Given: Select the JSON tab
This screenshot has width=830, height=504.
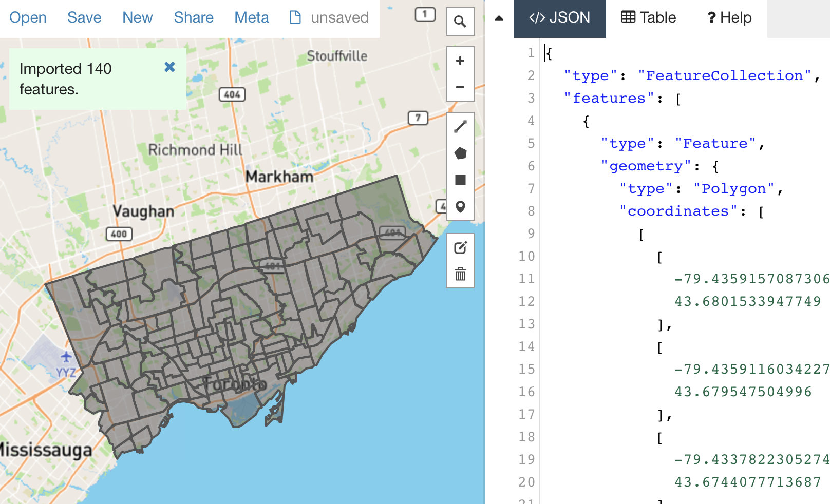Looking at the screenshot, I should coord(560,17).
